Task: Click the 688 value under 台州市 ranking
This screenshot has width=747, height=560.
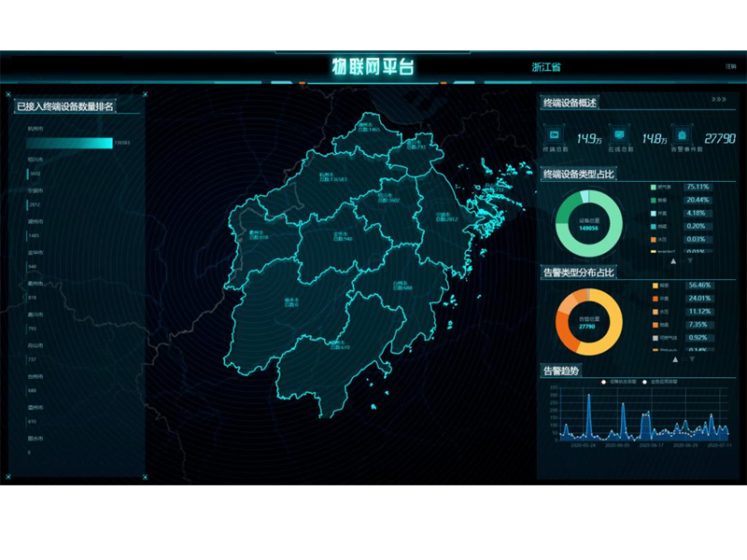Action: click(x=33, y=390)
